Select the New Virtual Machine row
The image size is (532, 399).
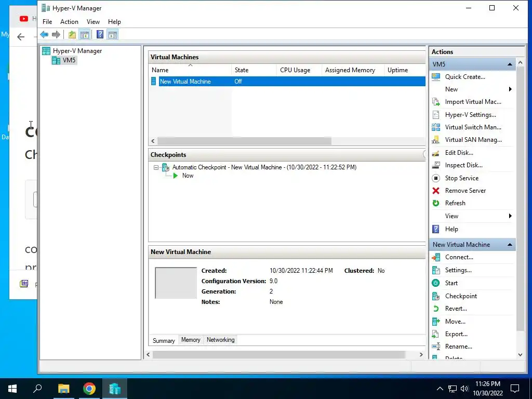[288, 82]
